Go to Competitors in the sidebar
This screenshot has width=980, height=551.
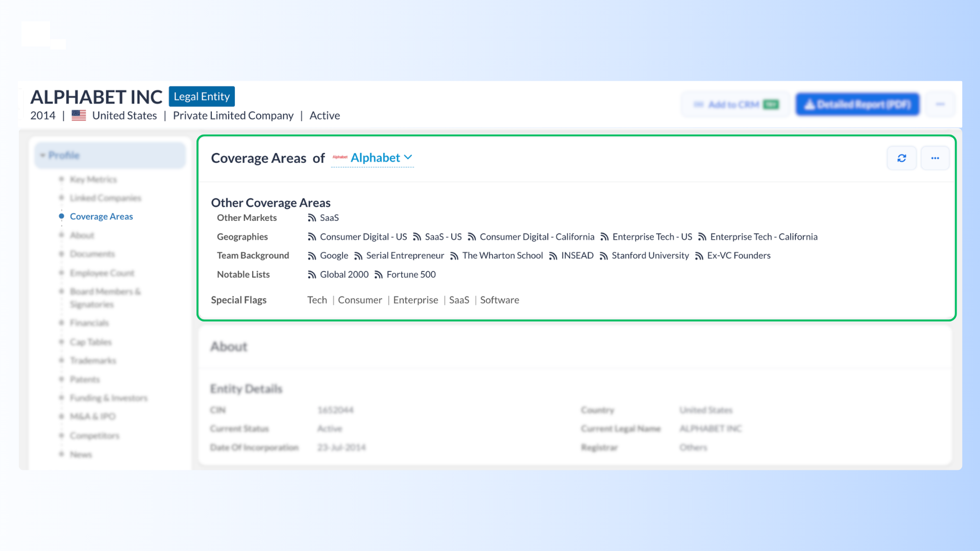pyautogui.click(x=95, y=436)
